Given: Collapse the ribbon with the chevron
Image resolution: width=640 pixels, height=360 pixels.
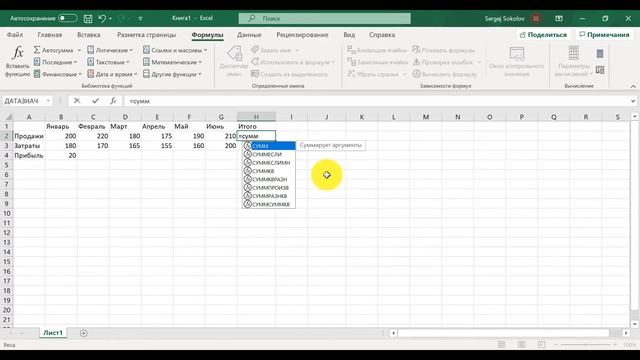Looking at the screenshot, I should tap(633, 86).
